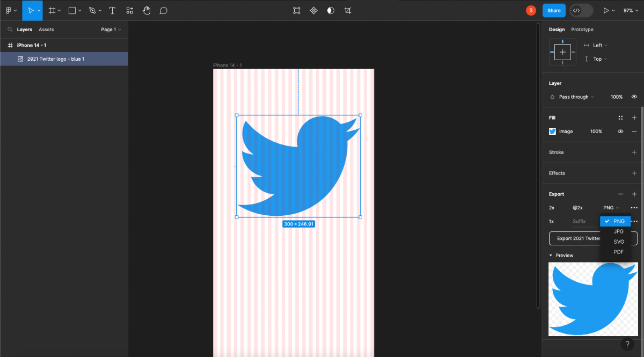
Task: Open the Fill styles icon
Action: 620,118
